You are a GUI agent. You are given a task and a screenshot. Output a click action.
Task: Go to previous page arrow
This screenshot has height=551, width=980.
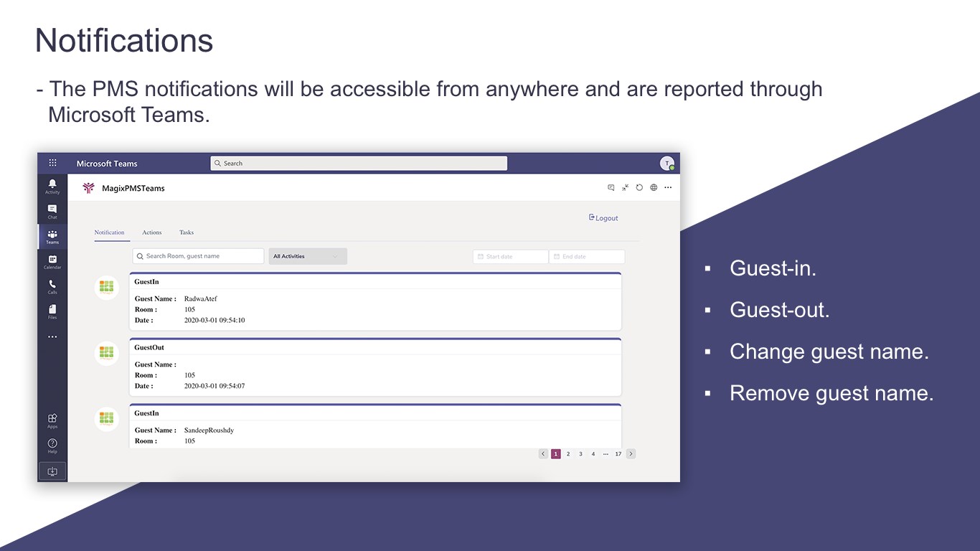(543, 454)
